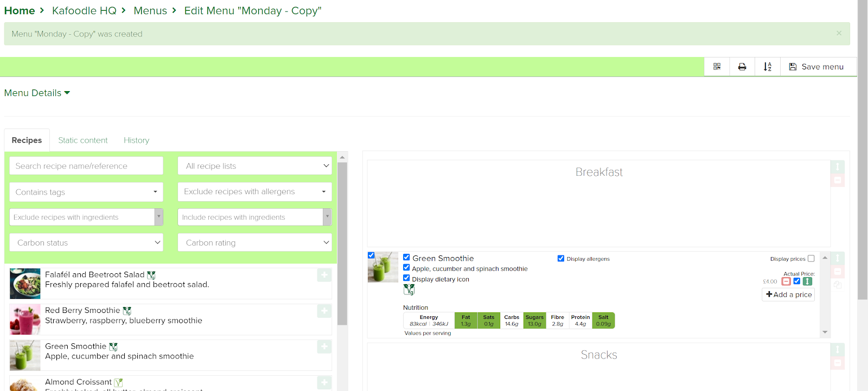
Task: Click the Salt 0.09g nutrition cell
Action: tap(603, 321)
